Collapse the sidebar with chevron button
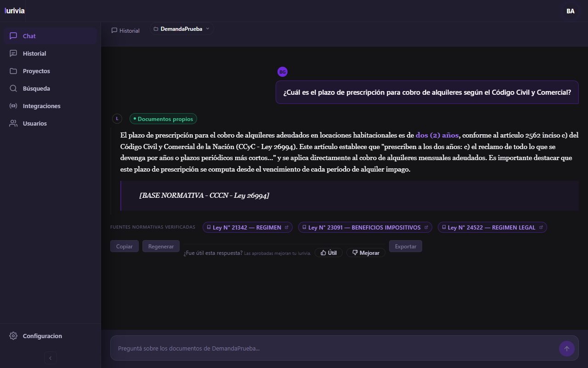 click(x=51, y=358)
